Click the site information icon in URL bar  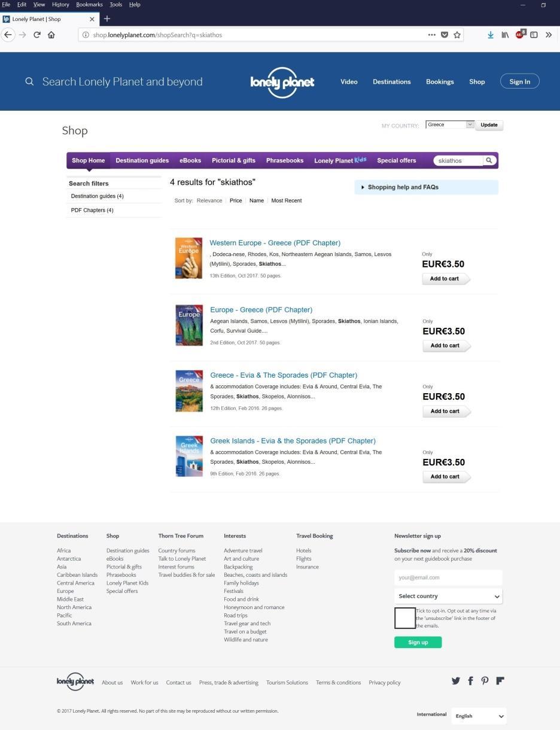(86, 35)
